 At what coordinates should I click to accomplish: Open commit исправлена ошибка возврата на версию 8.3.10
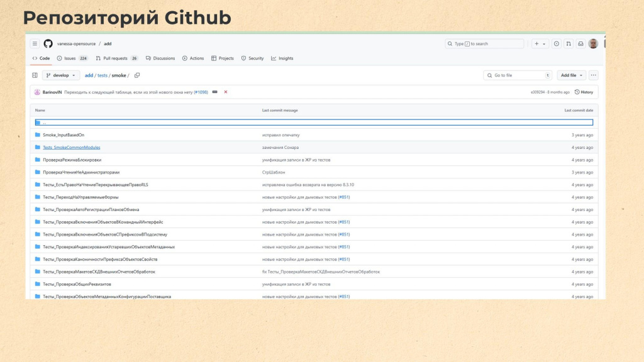pos(308,185)
